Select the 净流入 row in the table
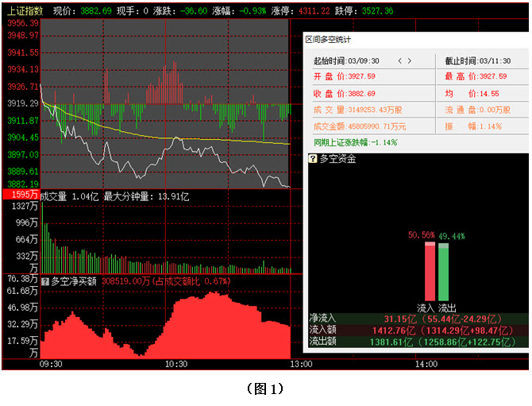The image size is (532, 406). (x=417, y=318)
